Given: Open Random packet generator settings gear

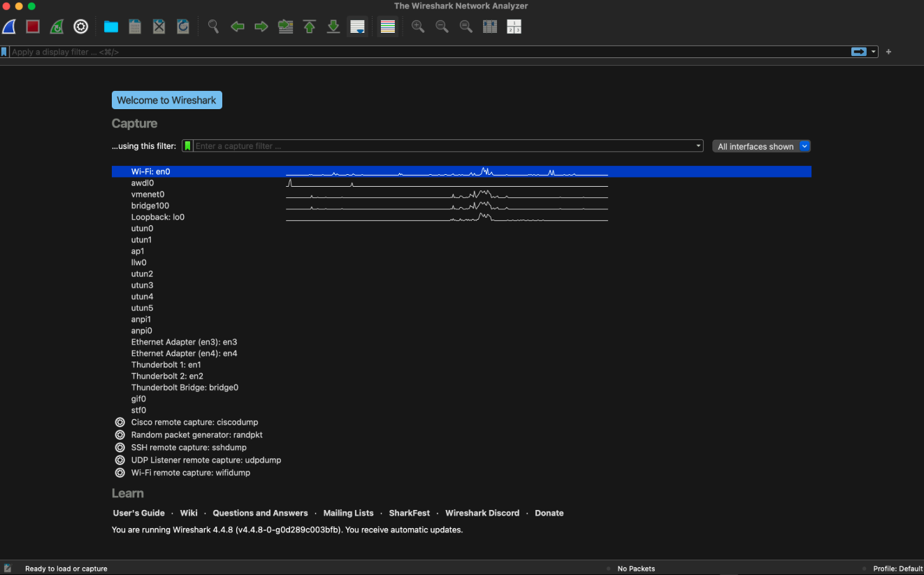Looking at the screenshot, I should 120,435.
